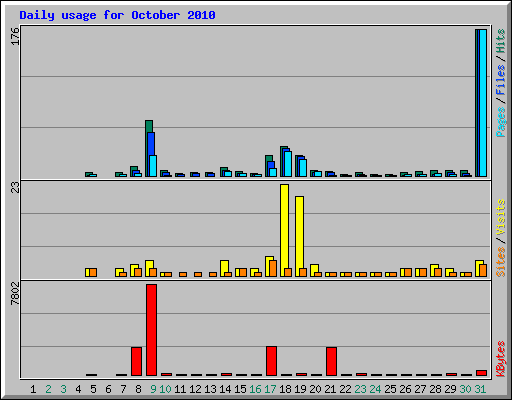Click day 14 on the x-axis
This screenshot has width=512, height=400.
point(225,389)
